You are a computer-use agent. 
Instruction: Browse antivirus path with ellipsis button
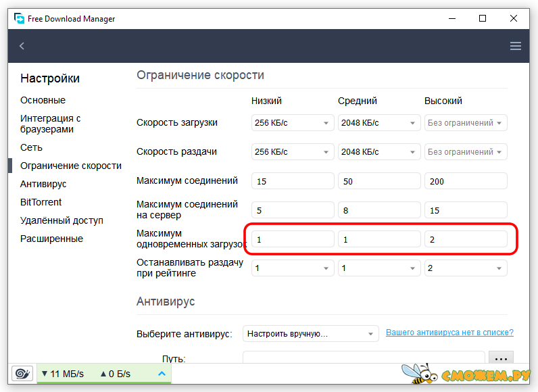point(501,358)
